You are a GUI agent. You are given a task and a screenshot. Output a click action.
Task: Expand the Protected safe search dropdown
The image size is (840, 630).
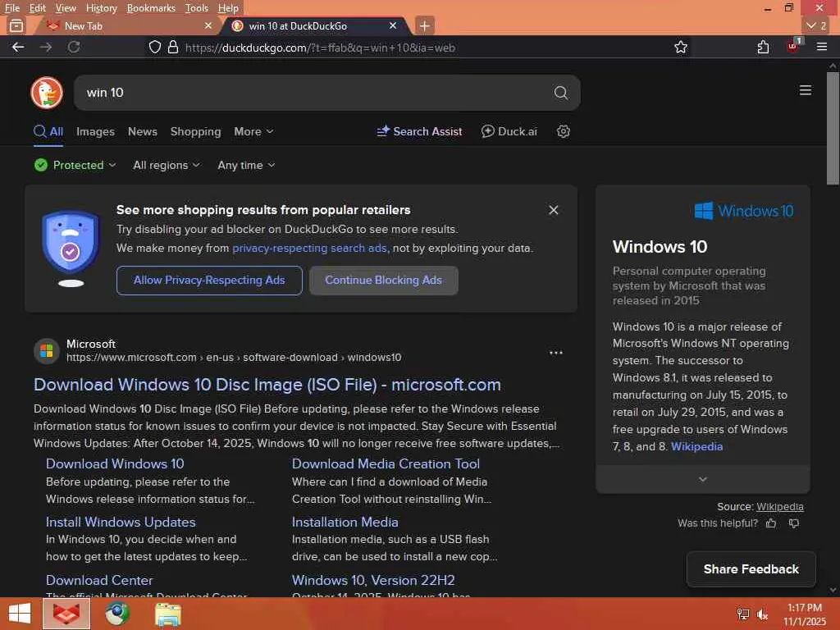pyautogui.click(x=75, y=165)
